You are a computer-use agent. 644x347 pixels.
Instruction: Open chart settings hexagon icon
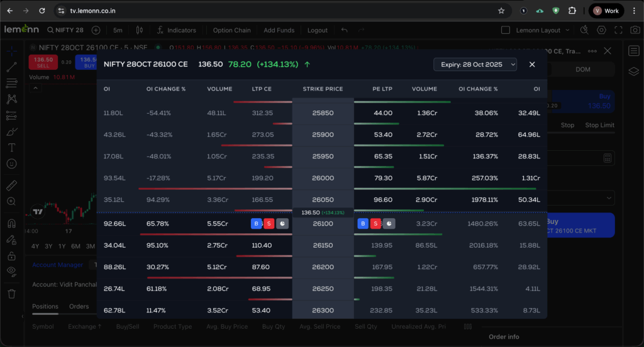coord(601,30)
